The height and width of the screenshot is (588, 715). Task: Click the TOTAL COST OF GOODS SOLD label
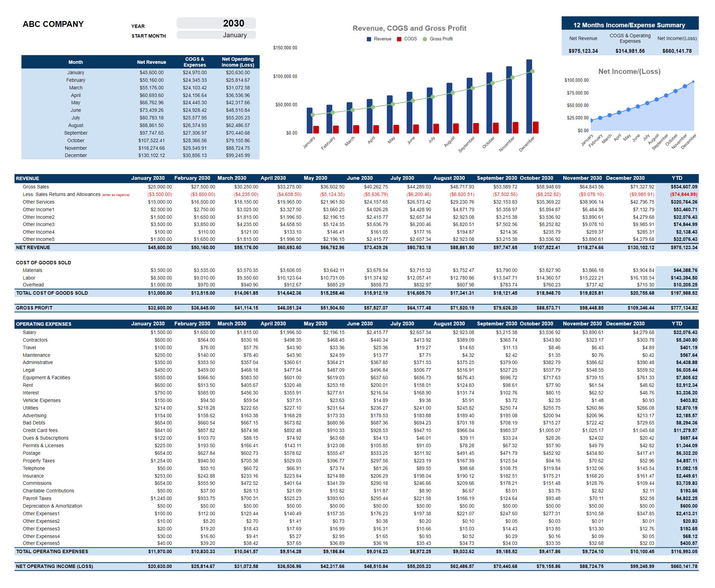52,293
